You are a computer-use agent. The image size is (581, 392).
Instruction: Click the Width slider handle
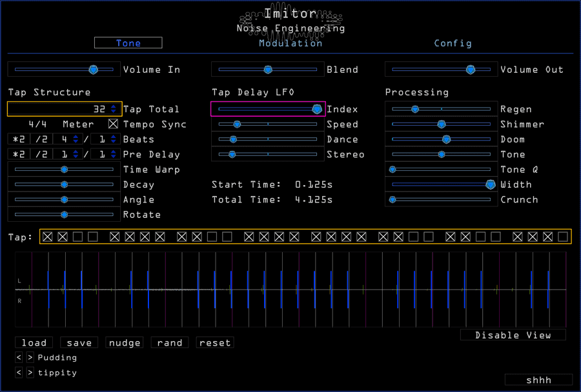pyautogui.click(x=491, y=184)
